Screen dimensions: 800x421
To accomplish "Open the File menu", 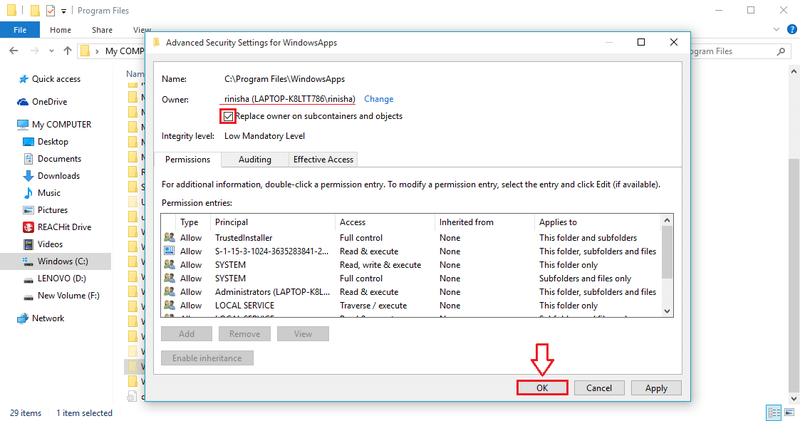I will click(20, 30).
